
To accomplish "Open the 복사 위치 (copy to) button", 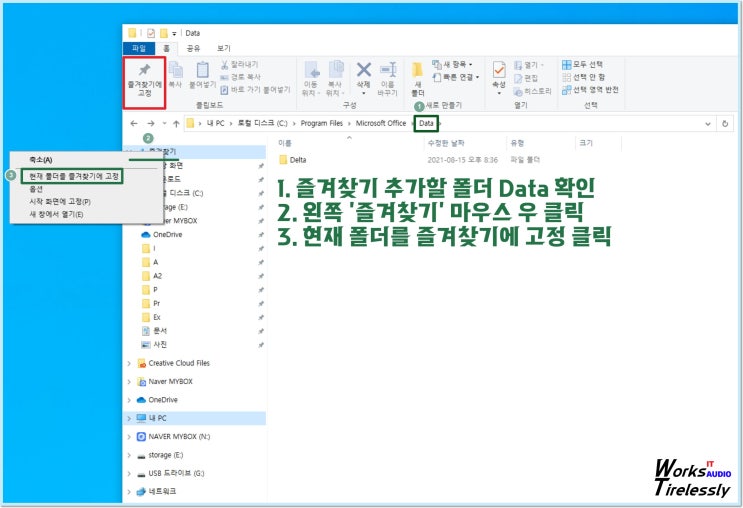I will [x=335, y=79].
